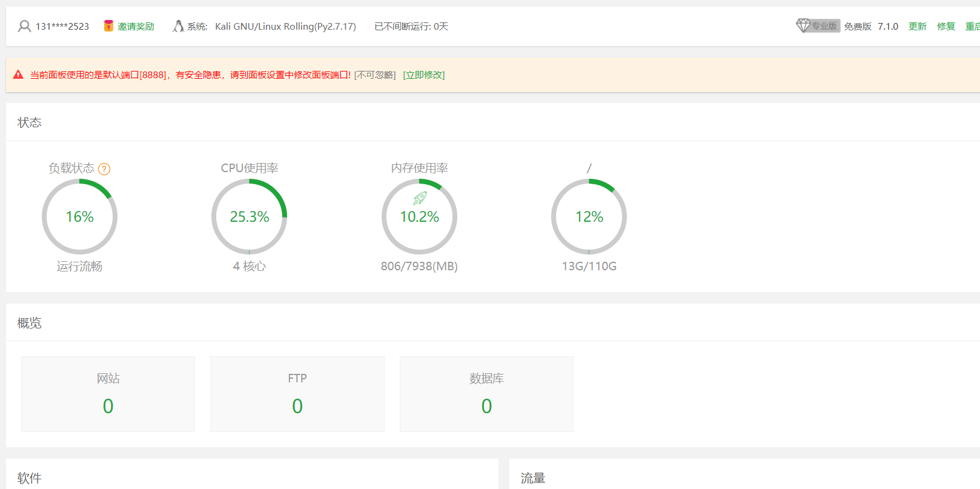Click the Linux penguin system icon

pyautogui.click(x=178, y=26)
